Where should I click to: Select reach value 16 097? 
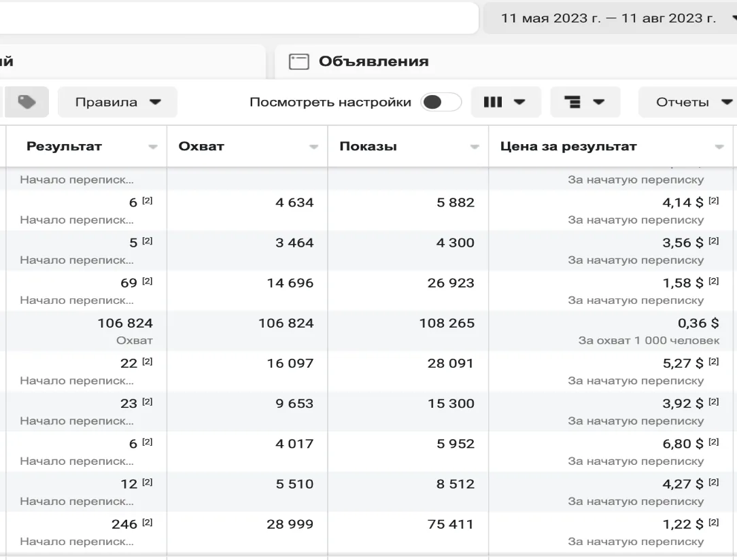click(x=290, y=364)
